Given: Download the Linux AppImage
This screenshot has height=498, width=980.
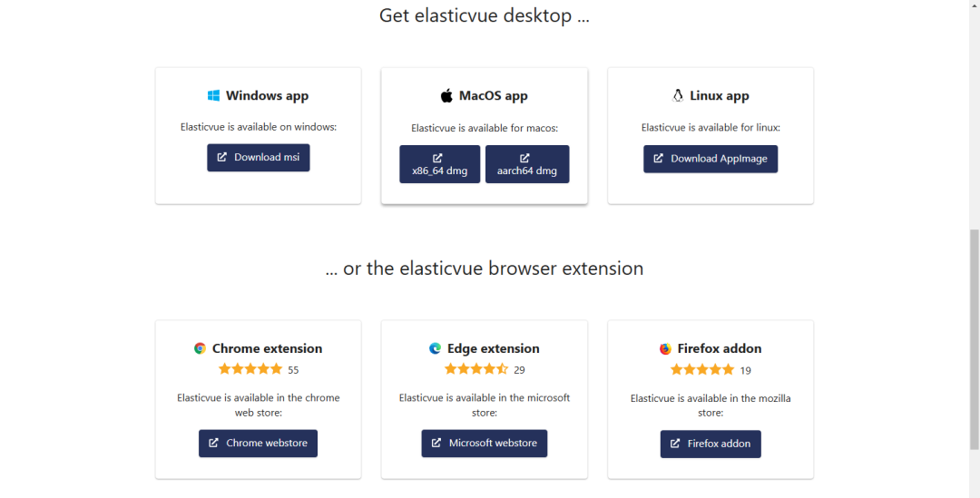Looking at the screenshot, I should [x=710, y=159].
